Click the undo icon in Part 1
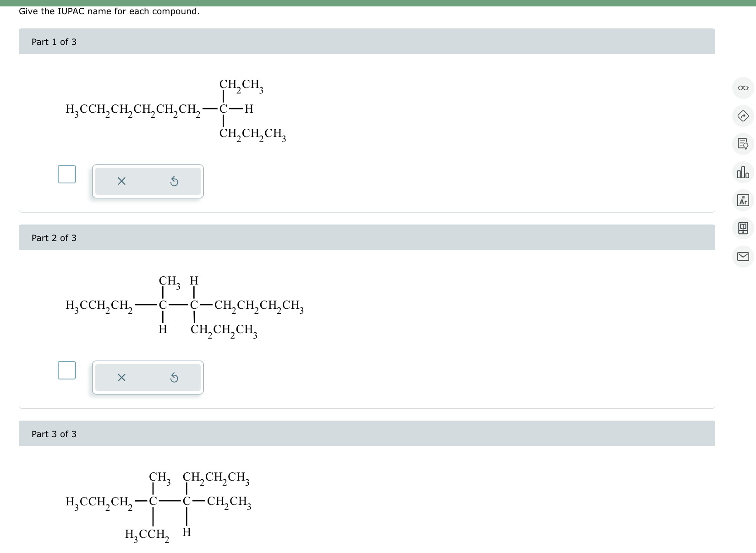This screenshot has height=553, width=756. coord(174,181)
